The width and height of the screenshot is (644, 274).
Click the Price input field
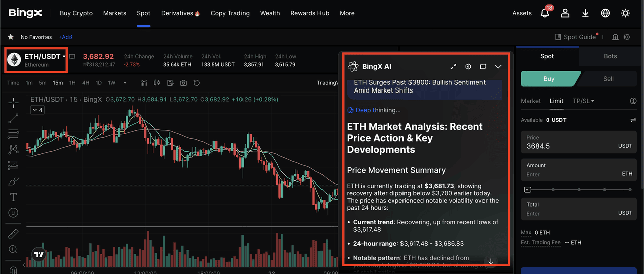coord(569,146)
